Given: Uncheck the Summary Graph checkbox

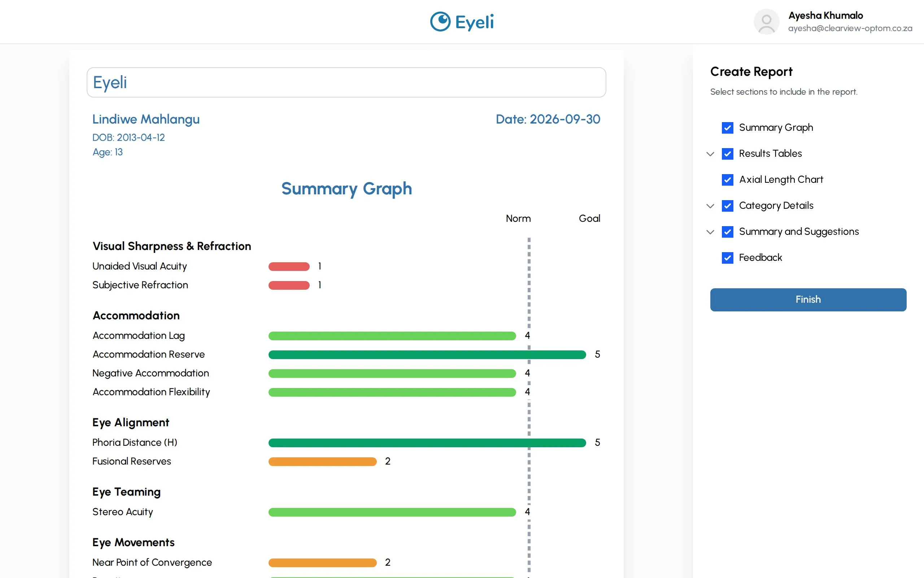Looking at the screenshot, I should [727, 128].
